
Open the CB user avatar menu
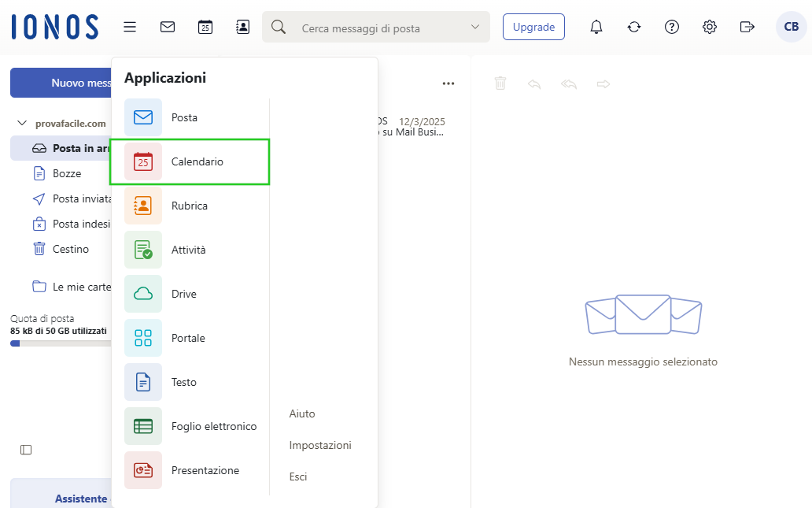791,27
